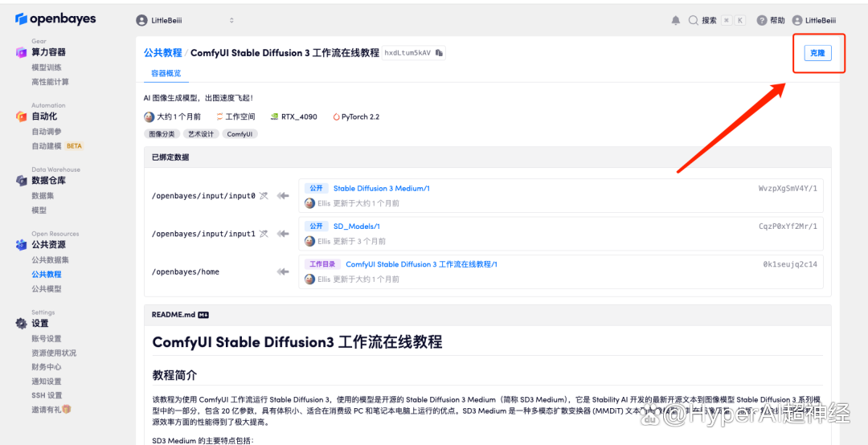Viewport: 868px width, 445px height.
Task: Click the 大约 1 个月前 timestamp under description
Action: click(178, 116)
